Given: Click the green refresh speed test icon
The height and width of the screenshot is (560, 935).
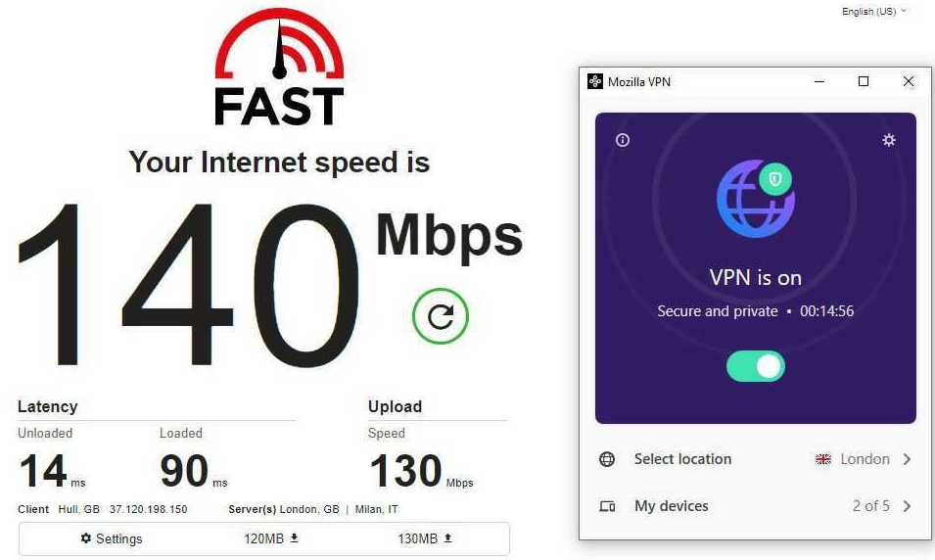Looking at the screenshot, I should pos(440,316).
